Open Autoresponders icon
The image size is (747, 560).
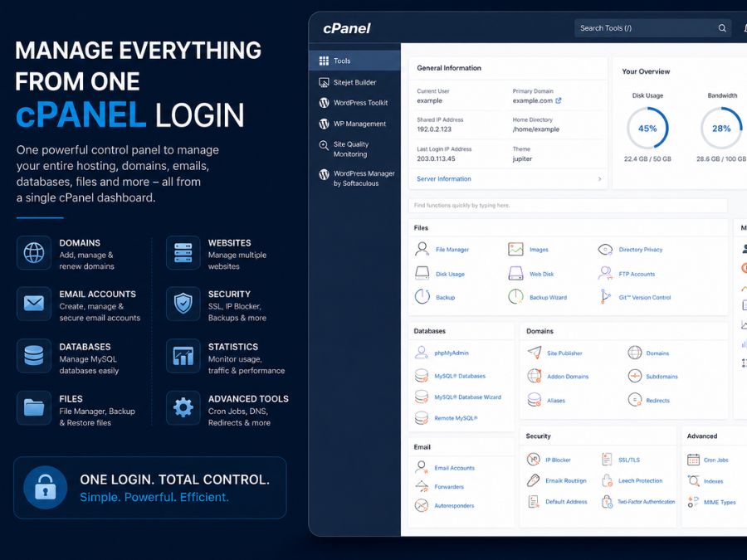(421, 505)
